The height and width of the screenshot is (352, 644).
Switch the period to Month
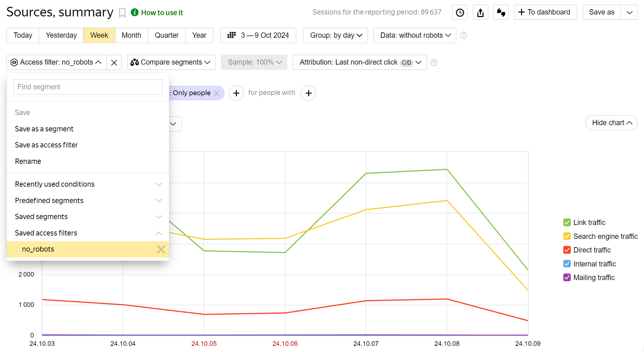pos(131,35)
